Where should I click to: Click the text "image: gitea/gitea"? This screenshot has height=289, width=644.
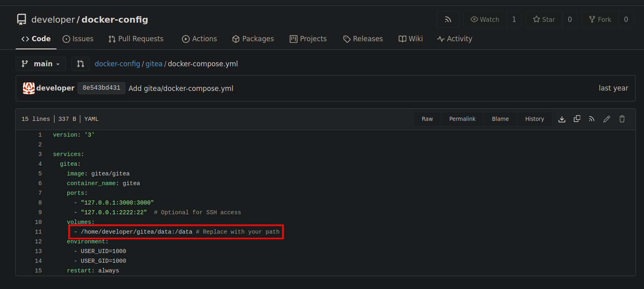tap(98, 173)
